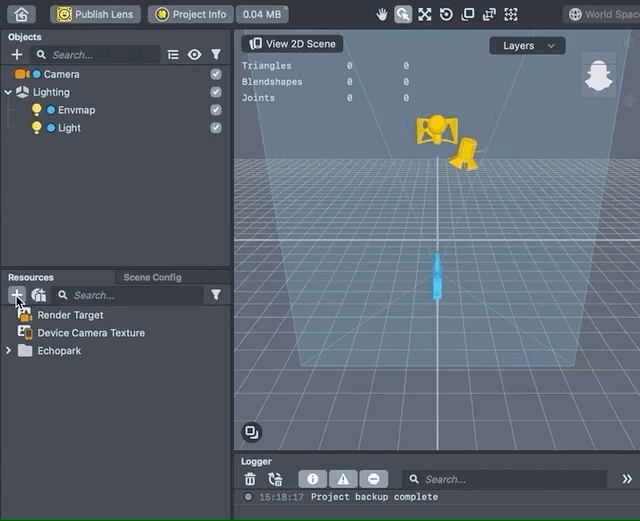Disable the Envmap object checkbox

[x=216, y=110]
